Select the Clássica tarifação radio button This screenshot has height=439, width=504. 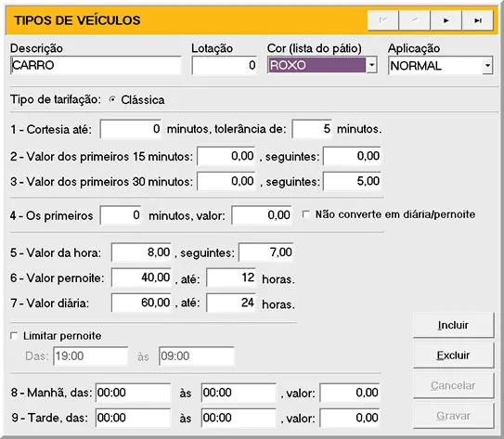point(112,99)
